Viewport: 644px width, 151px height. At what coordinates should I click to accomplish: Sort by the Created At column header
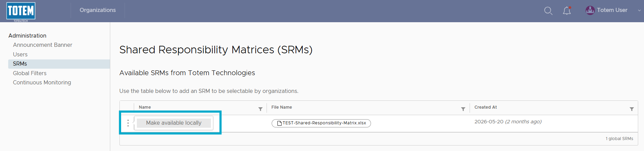(486, 107)
